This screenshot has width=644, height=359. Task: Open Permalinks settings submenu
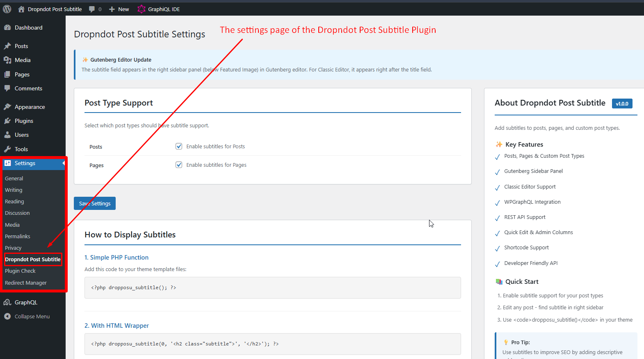click(18, 237)
